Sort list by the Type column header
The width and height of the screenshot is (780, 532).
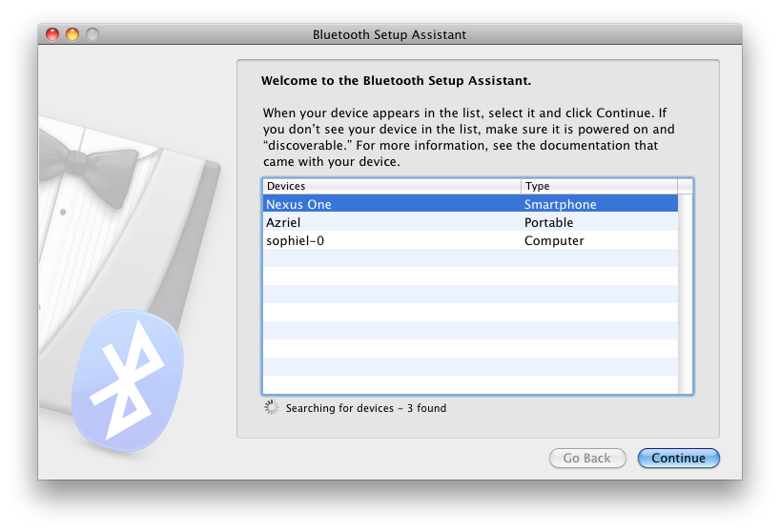598,186
